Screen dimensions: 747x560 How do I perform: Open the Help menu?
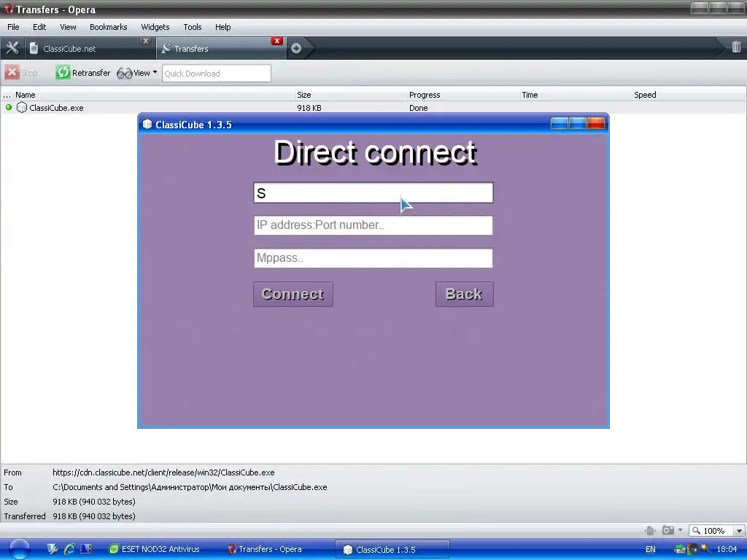click(x=223, y=27)
